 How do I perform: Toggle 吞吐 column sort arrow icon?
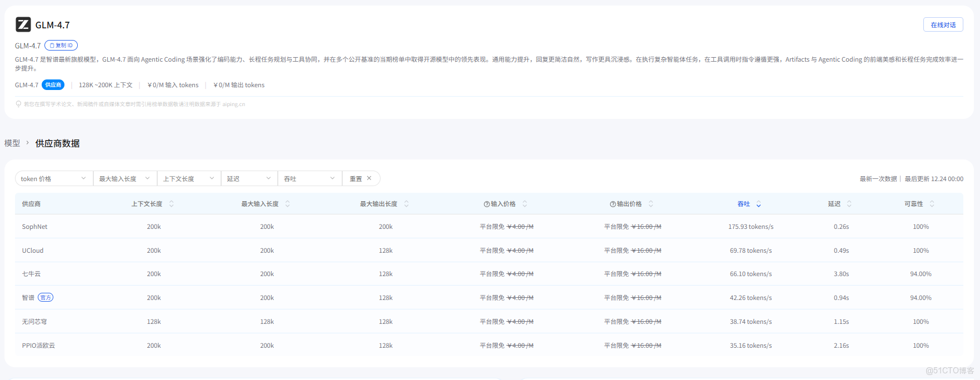(x=759, y=204)
